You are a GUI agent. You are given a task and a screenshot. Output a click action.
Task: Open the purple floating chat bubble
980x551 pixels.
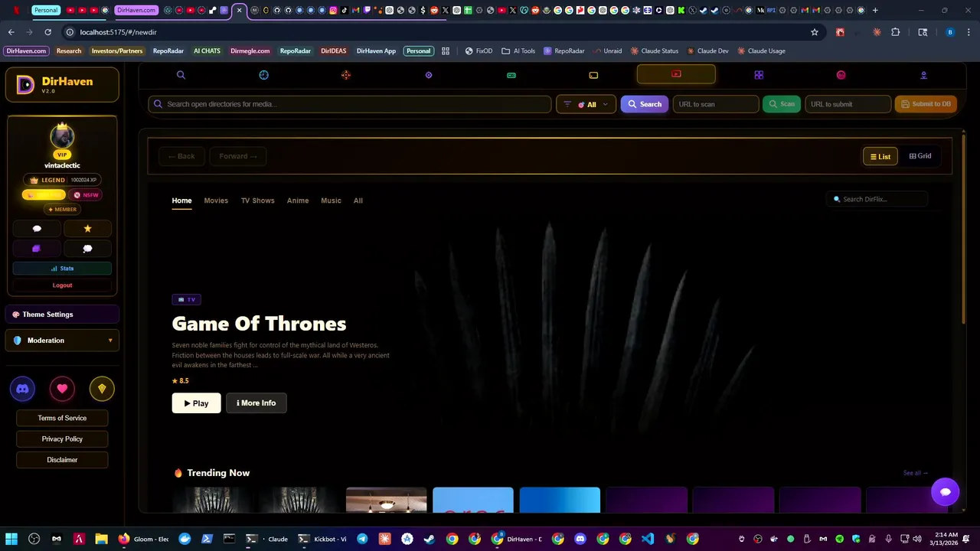tap(945, 492)
